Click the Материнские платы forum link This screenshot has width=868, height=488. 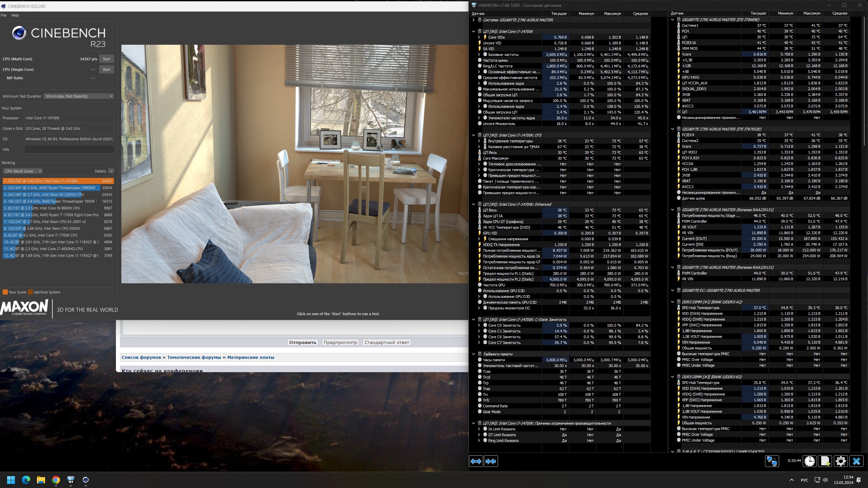[x=251, y=357]
